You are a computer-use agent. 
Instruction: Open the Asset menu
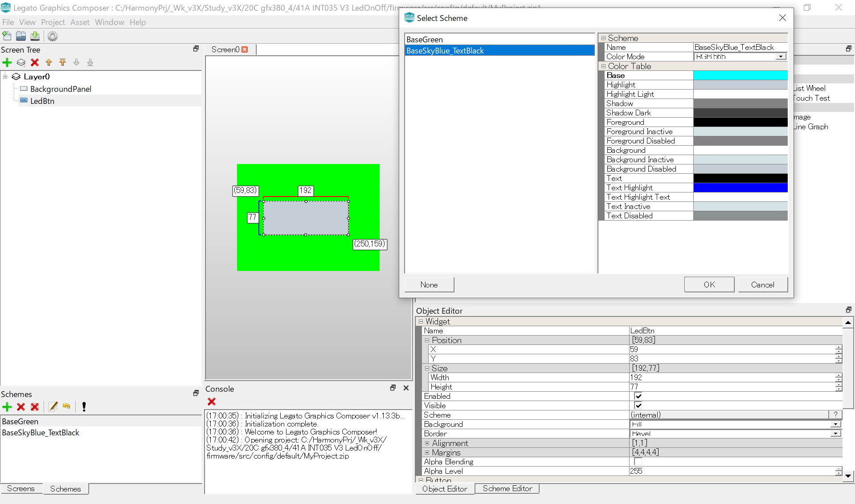(x=80, y=22)
